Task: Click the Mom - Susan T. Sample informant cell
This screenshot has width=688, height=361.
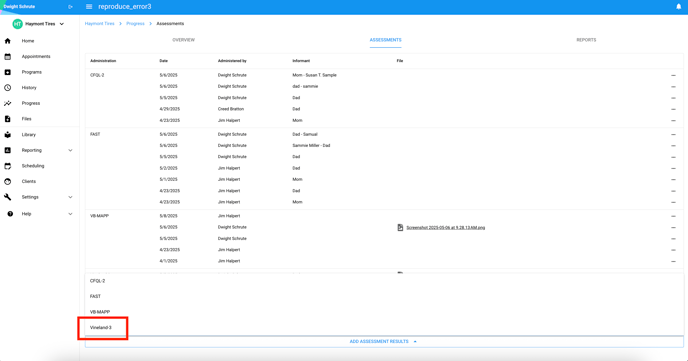Action: tap(314, 75)
